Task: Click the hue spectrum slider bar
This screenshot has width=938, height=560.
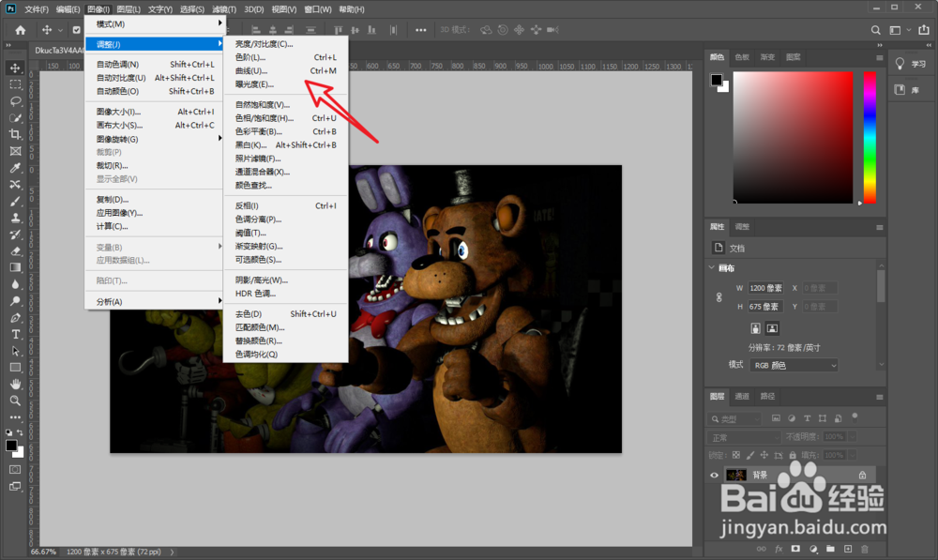Action: point(870,138)
